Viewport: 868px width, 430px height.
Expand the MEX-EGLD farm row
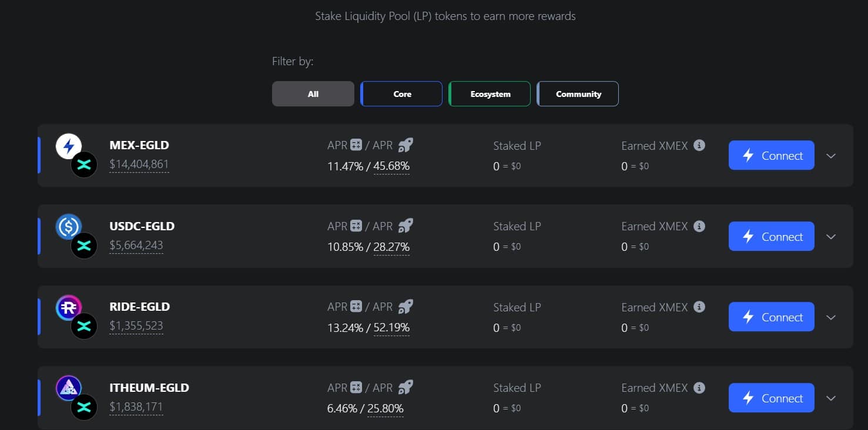click(x=831, y=156)
